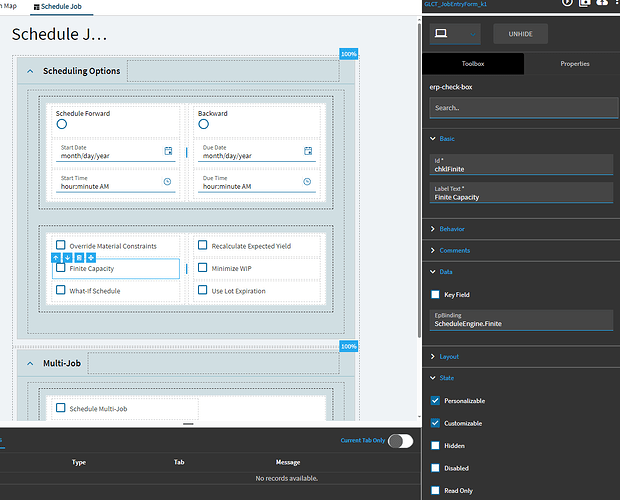
Task: Check the Schedule Multi-Job checkbox
Action: [x=60, y=408]
